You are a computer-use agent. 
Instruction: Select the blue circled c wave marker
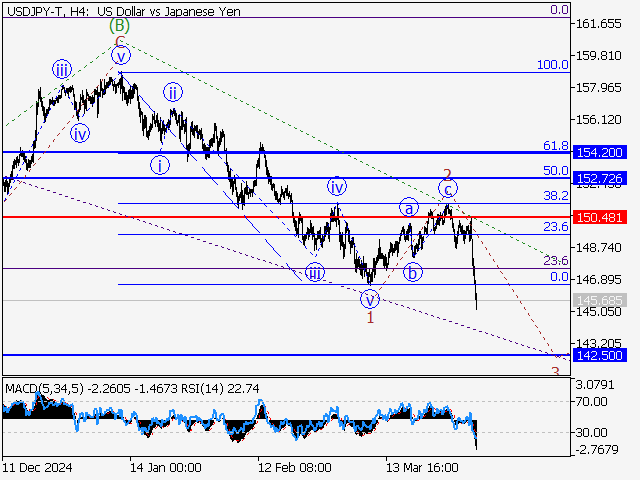[x=450, y=188]
